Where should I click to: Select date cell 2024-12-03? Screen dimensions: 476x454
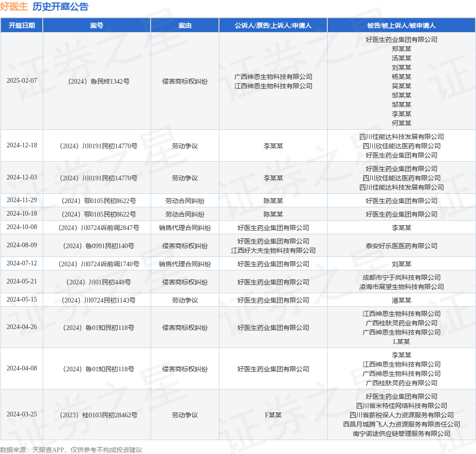click(22, 177)
